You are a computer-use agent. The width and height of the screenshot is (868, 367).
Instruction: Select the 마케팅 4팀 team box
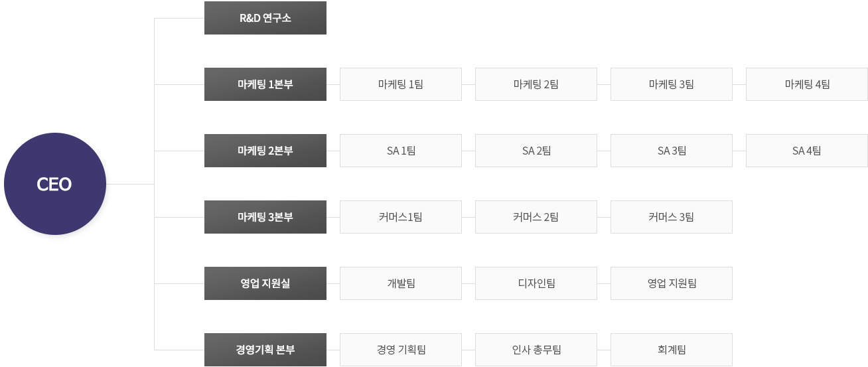[807, 84]
